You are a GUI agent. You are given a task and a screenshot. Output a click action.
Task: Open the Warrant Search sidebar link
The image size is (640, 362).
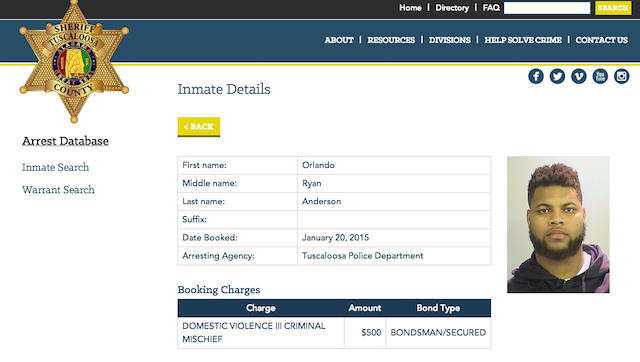point(58,190)
